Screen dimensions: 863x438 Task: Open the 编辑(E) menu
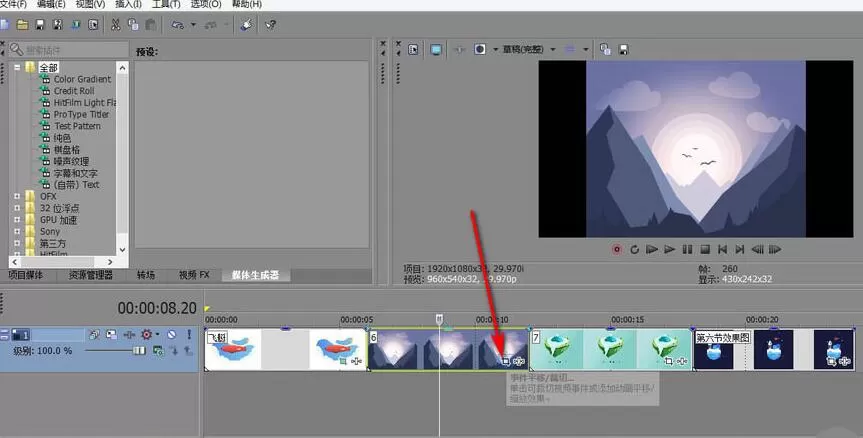click(x=51, y=4)
